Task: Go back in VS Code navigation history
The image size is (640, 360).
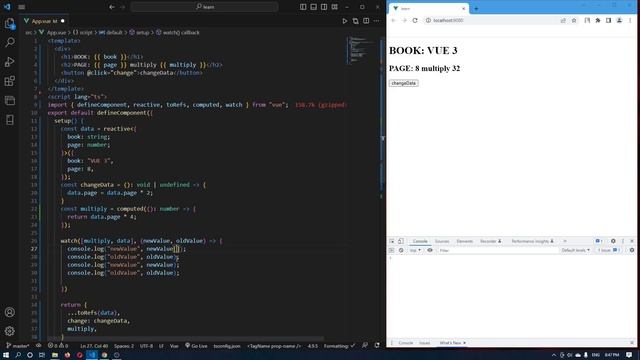Action: click(112, 7)
